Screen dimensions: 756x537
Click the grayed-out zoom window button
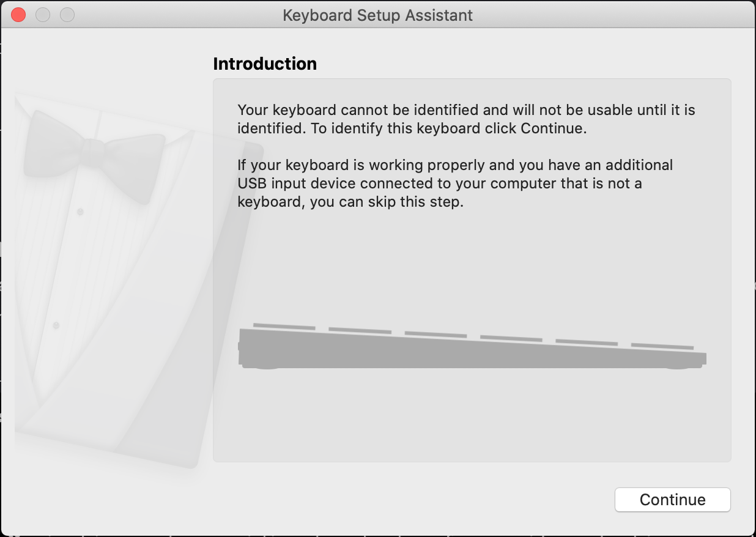click(67, 15)
